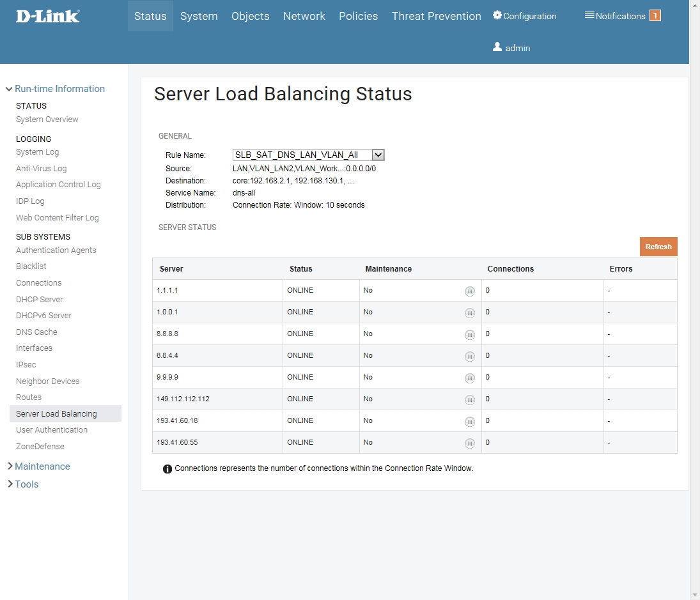
Task: Click the D-Link logo
Action: pyautogui.click(x=48, y=17)
